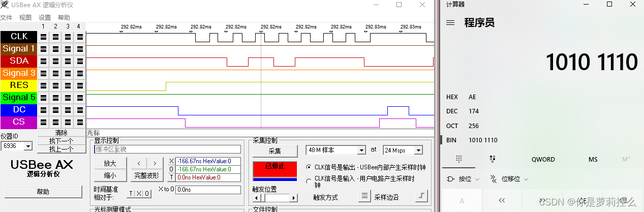The image size is (644, 212).
Task: Set time reference relative to T
Action: 130,194
